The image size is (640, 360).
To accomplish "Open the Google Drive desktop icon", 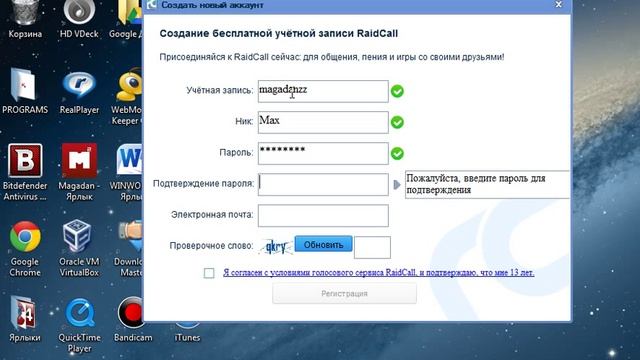I will (127, 18).
